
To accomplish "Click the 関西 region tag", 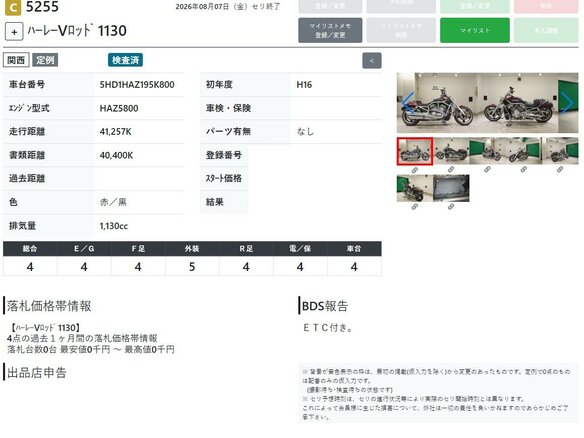I will pos(16,60).
